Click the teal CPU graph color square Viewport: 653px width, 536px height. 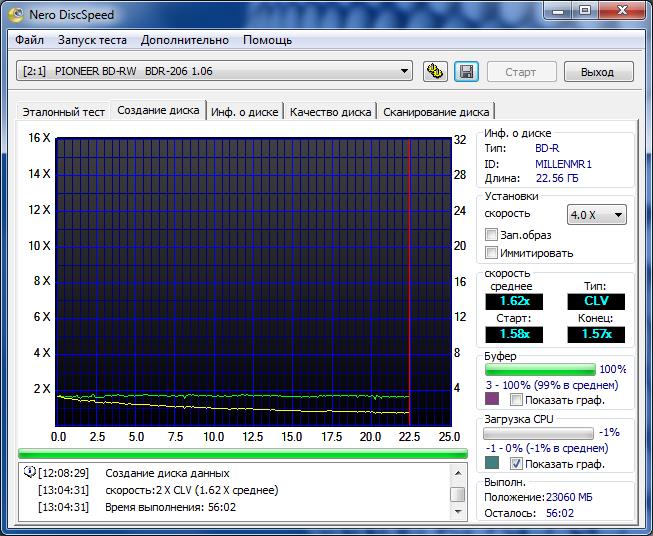point(491,464)
